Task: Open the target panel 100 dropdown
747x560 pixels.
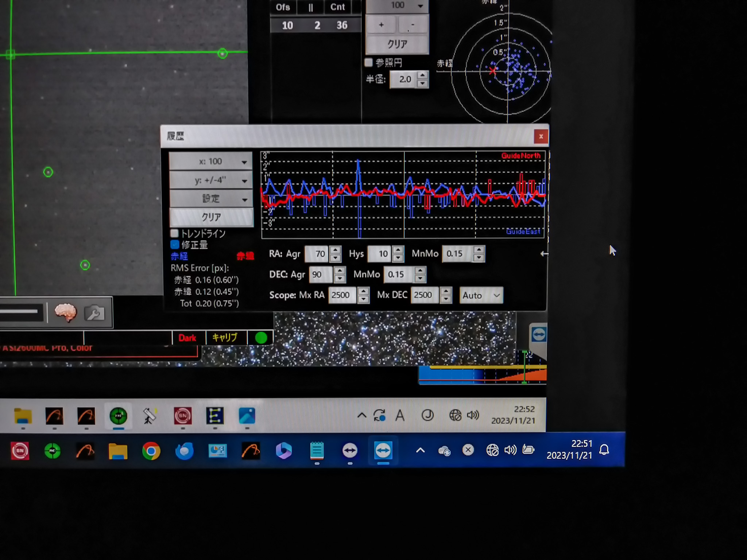Action: (397, 6)
